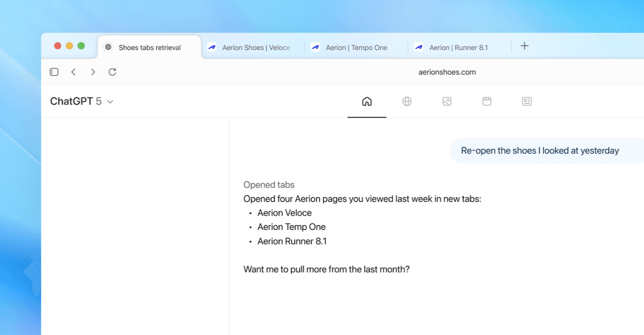Select the Shoes tabs retrieval tab
Viewport: 644px width, 335px height.
(149, 48)
